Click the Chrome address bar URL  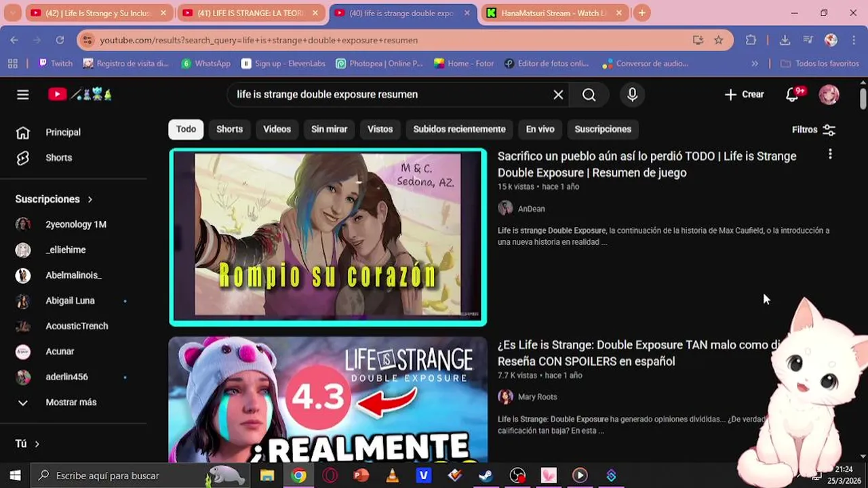pyautogui.click(x=258, y=40)
